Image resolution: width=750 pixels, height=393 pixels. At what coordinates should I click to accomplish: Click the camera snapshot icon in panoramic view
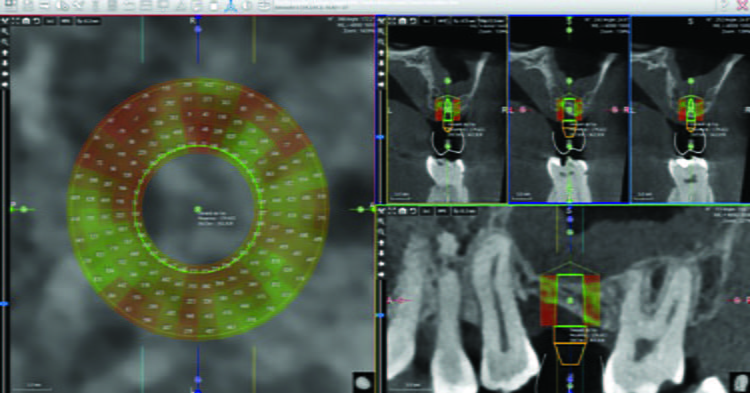coord(403,211)
